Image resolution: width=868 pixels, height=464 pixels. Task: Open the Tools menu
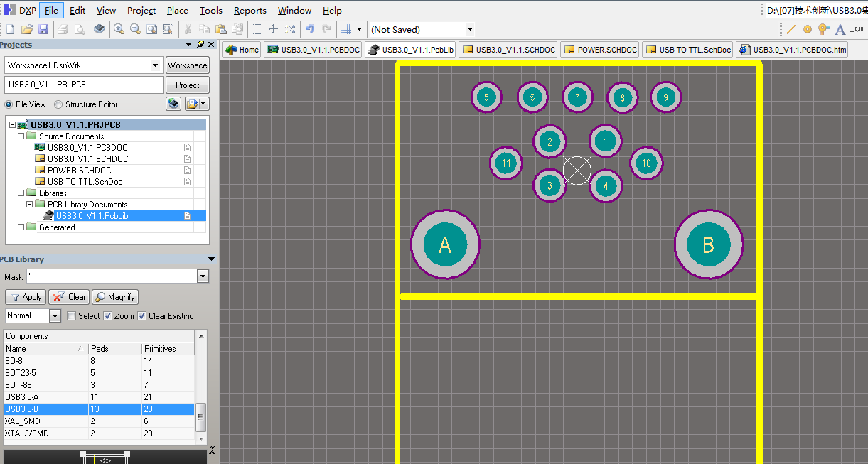coord(210,11)
